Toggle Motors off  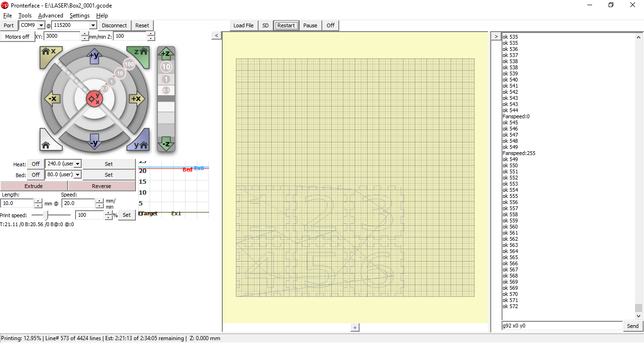tap(17, 36)
